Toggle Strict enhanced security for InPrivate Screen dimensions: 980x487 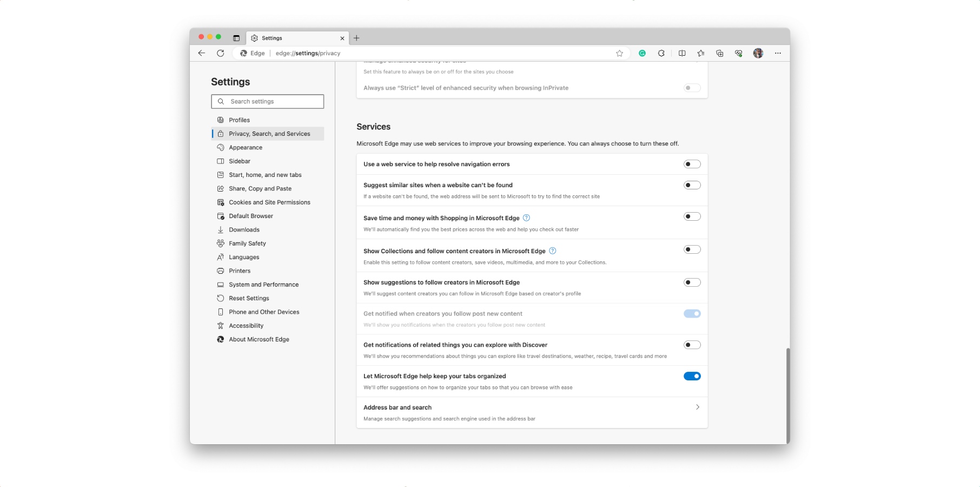[x=692, y=88]
